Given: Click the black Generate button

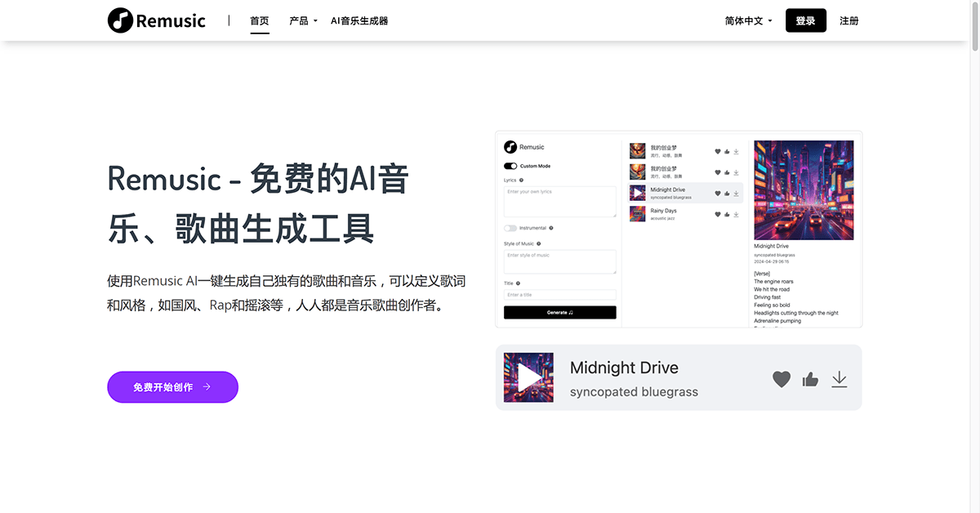Looking at the screenshot, I should coord(560,312).
